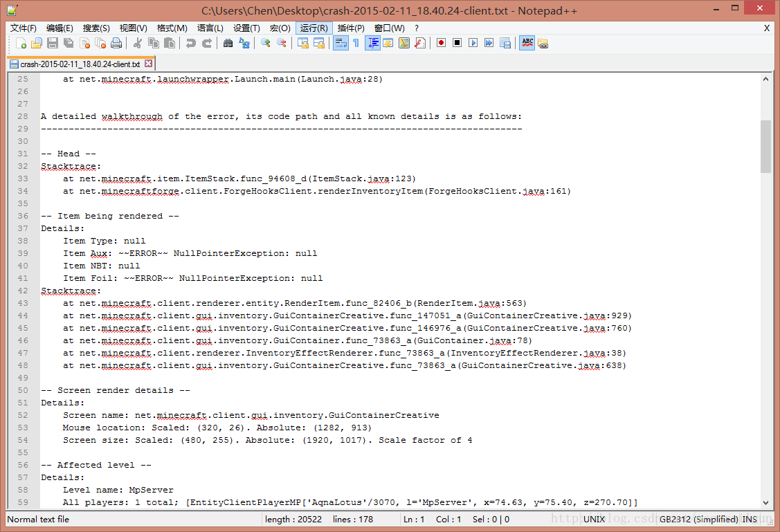The image size is (780, 532).
Task: Click user defined language dialog icon
Action: pyautogui.click(x=388, y=44)
